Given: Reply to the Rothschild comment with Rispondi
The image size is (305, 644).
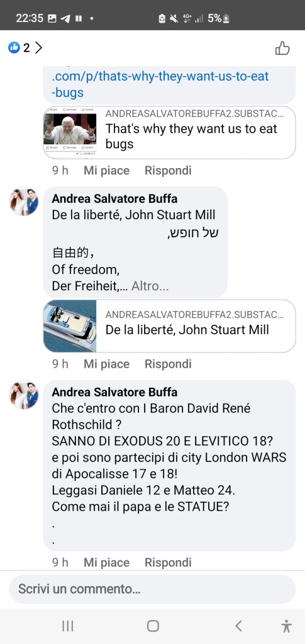Looking at the screenshot, I should point(168,562).
